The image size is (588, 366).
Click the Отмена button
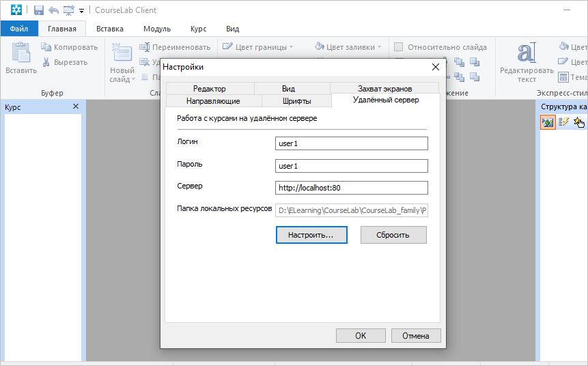[x=416, y=336]
